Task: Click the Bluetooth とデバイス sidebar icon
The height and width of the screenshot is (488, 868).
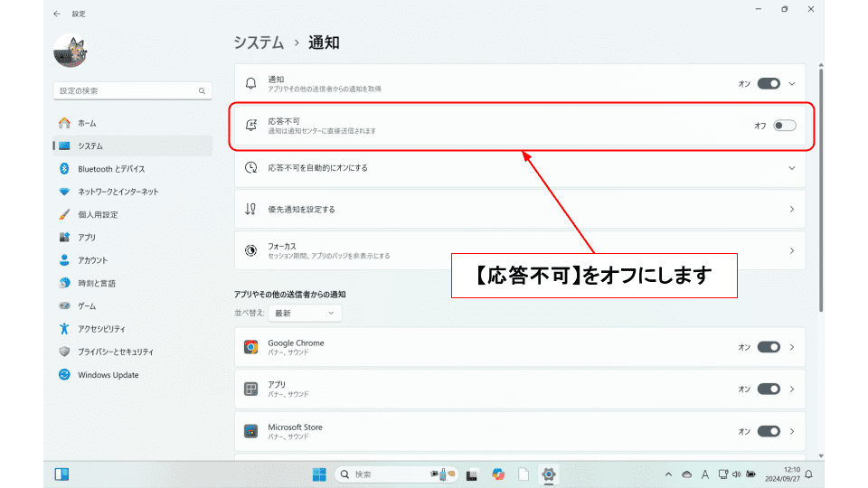Action: click(x=64, y=169)
